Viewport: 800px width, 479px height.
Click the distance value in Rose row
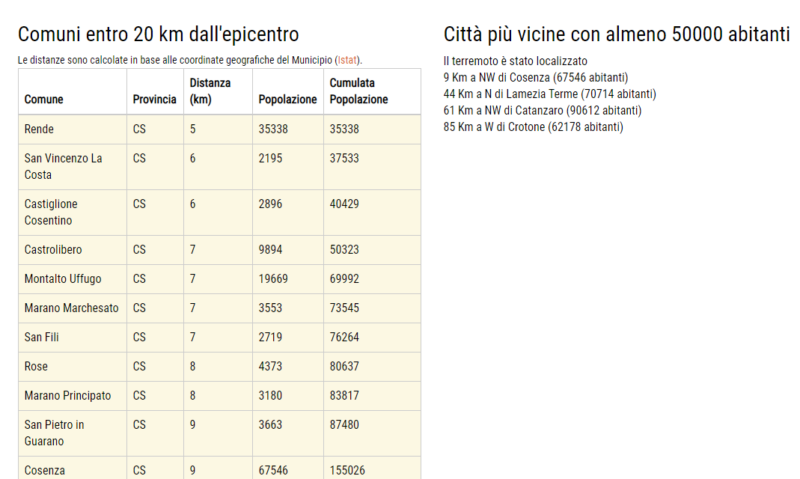click(193, 366)
